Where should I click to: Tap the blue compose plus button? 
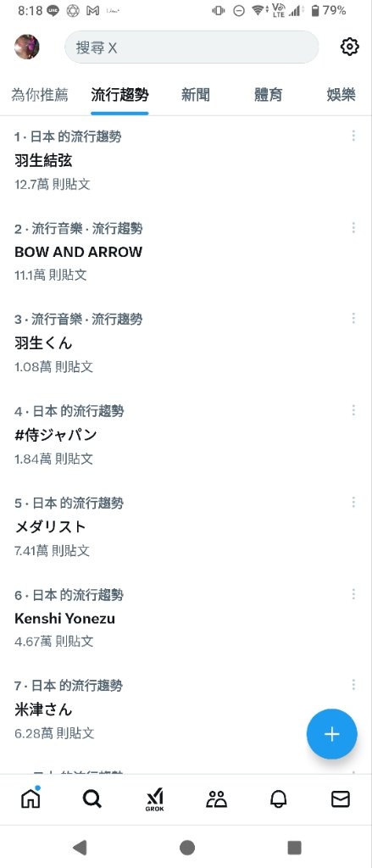pos(331,734)
